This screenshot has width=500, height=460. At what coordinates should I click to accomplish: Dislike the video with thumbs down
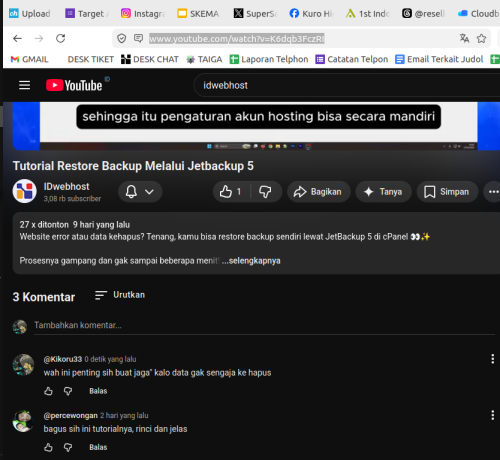[265, 192]
